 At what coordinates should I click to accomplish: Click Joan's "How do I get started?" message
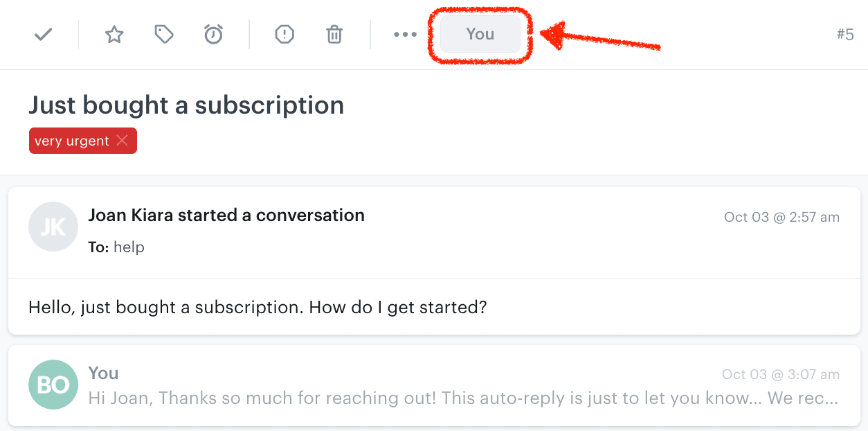click(x=257, y=307)
